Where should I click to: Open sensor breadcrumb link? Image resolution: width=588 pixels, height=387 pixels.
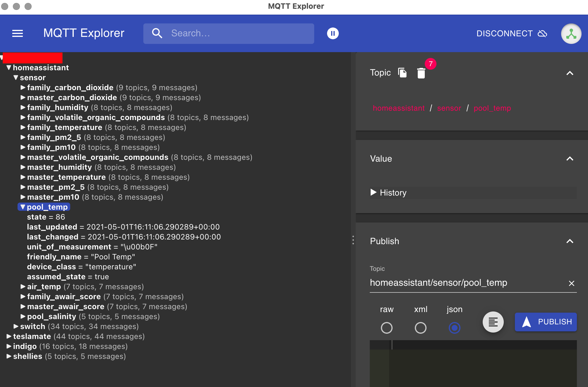coord(449,108)
